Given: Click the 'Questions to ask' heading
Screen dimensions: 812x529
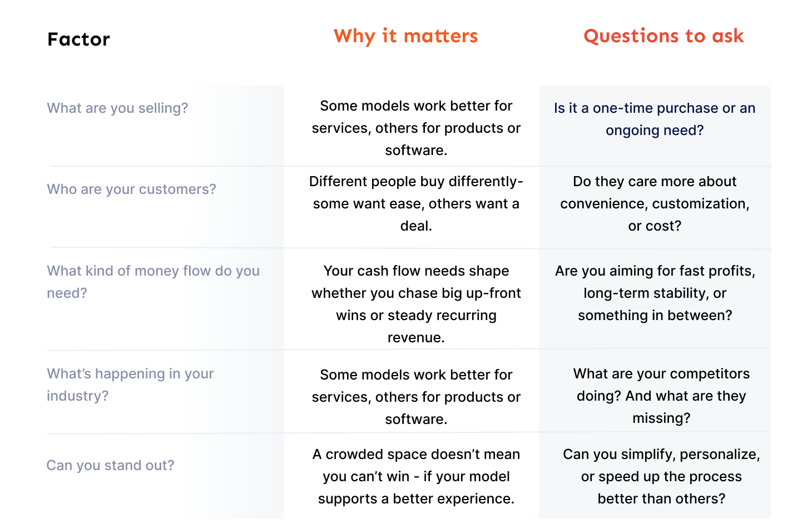Looking at the screenshot, I should point(664,36).
